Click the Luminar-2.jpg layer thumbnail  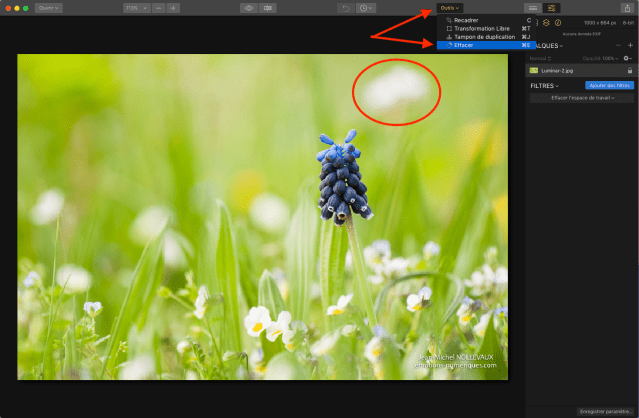coord(533,70)
